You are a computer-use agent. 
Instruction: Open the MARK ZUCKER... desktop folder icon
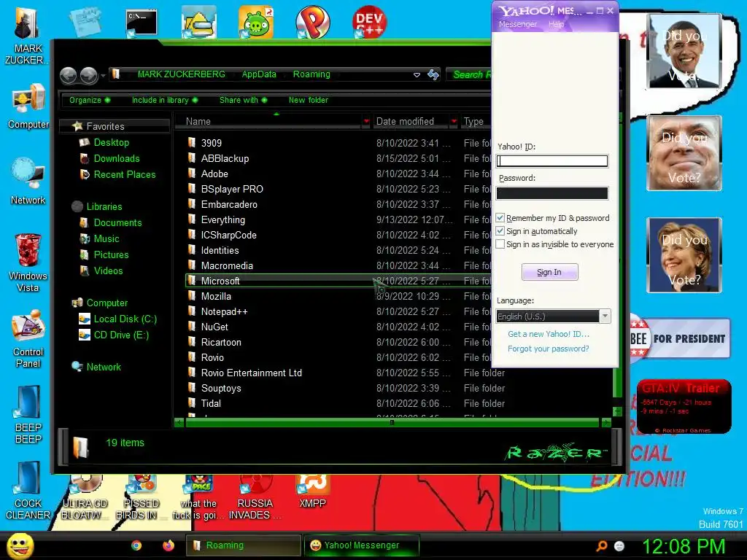click(x=28, y=35)
